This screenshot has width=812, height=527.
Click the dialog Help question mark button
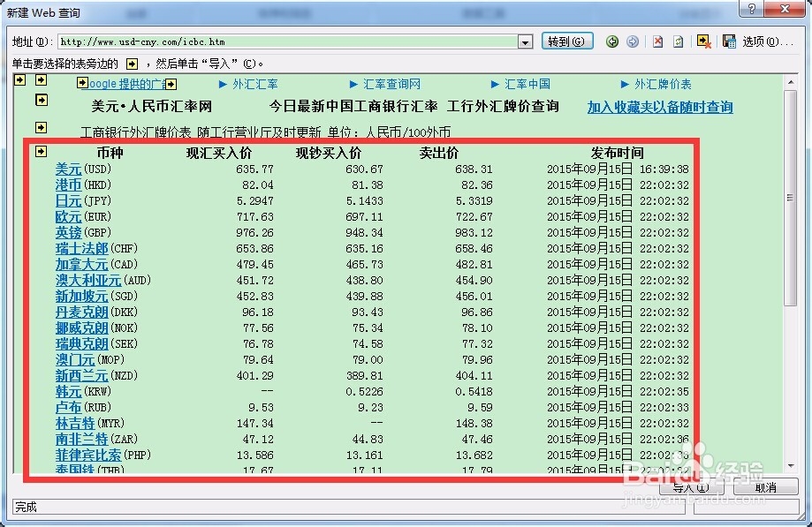[x=751, y=8]
